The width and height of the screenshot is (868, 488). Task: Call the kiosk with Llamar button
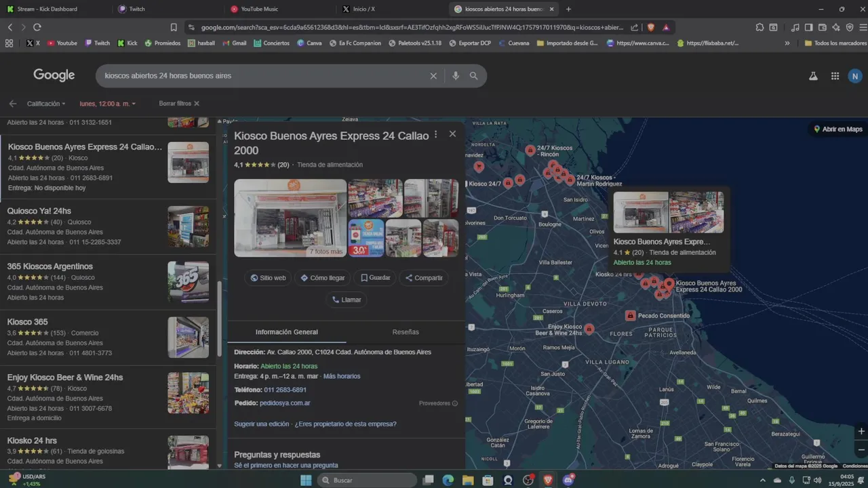(x=347, y=300)
